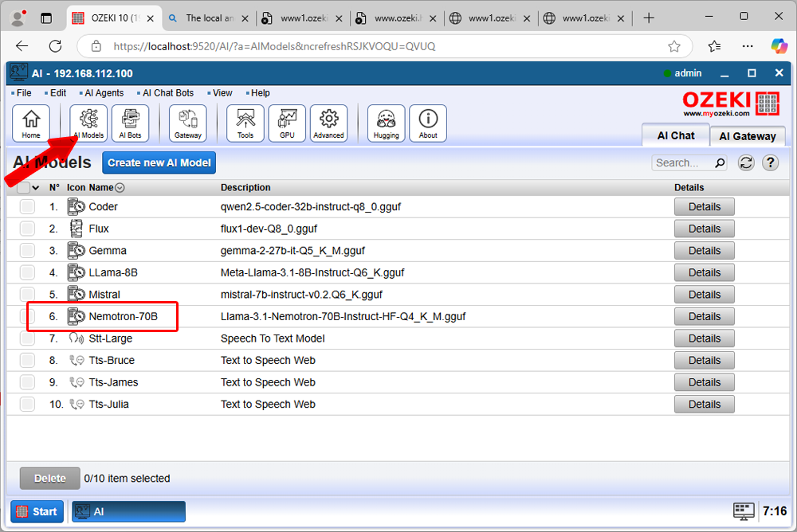Click the Start button in taskbar
This screenshot has width=797, height=532.
[x=37, y=511]
